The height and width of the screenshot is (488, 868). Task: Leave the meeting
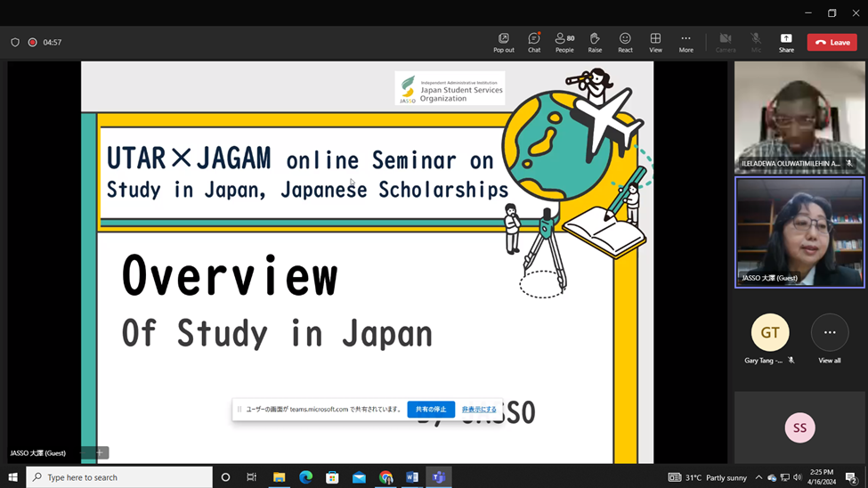click(x=832, y=42)
